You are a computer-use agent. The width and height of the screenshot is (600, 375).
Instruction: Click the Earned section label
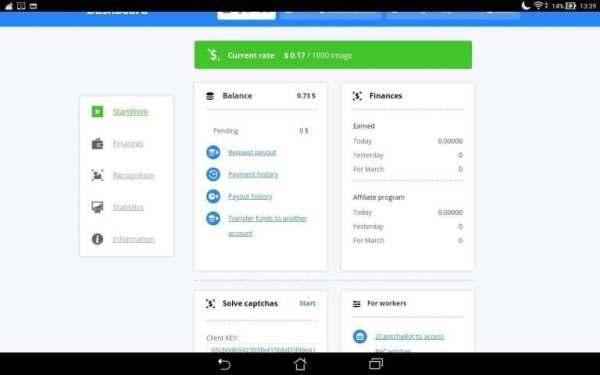pos(364,126)
